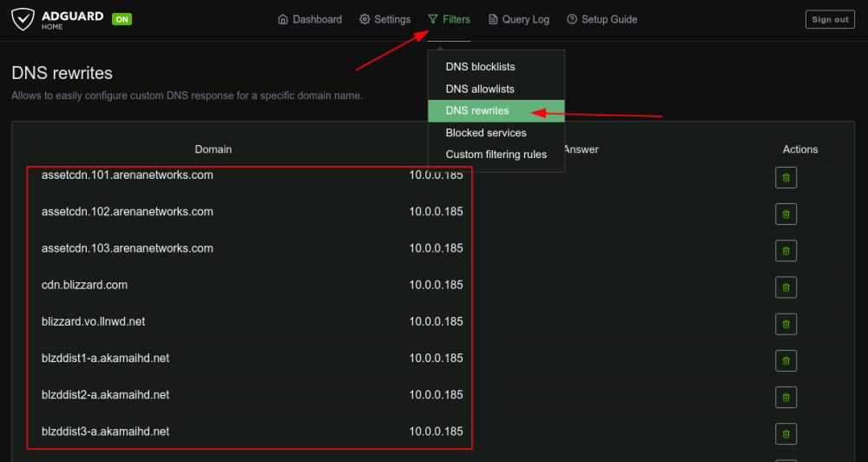Select domain assetcdn.102.arenanetworks.com

point(128,212)
